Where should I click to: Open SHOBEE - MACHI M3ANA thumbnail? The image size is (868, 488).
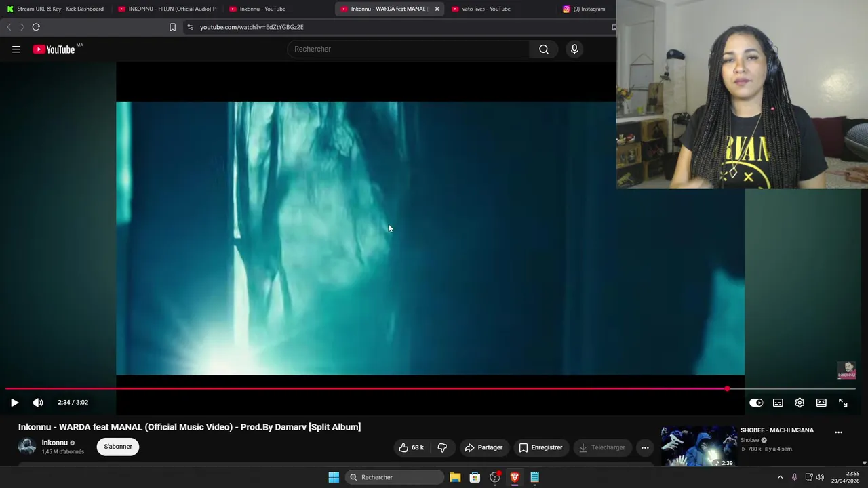[x=698, y=446]
